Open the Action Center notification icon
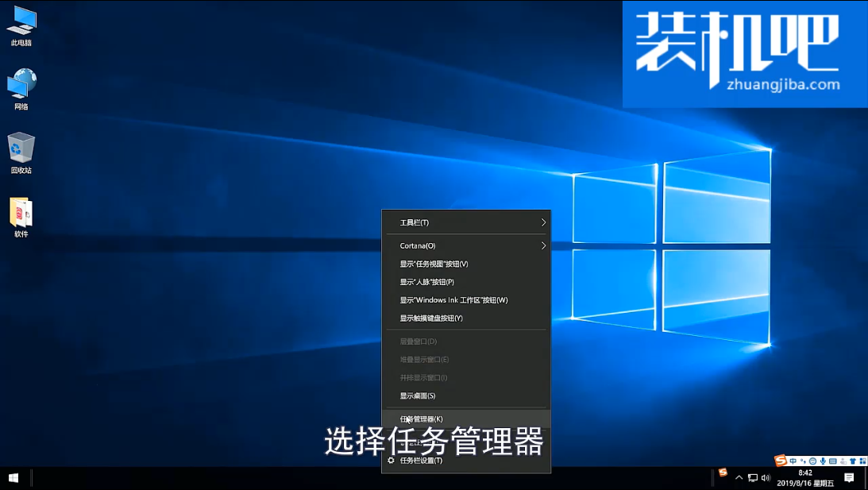868x490 pixels. 849,477
